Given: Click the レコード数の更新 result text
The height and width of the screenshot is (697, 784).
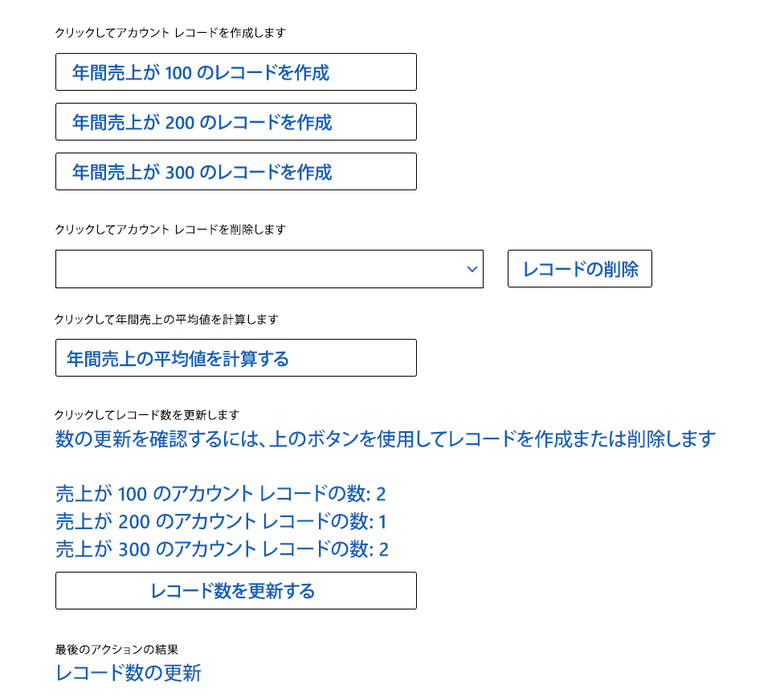Looking at the screenshot, I should pyautogui.click(x=129, y=674).
